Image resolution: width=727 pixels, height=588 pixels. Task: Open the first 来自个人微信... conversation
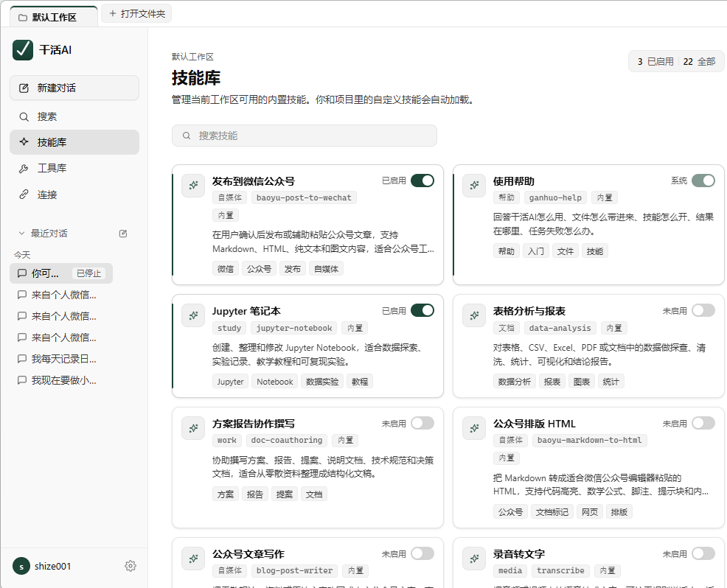[x=61, y=295]
